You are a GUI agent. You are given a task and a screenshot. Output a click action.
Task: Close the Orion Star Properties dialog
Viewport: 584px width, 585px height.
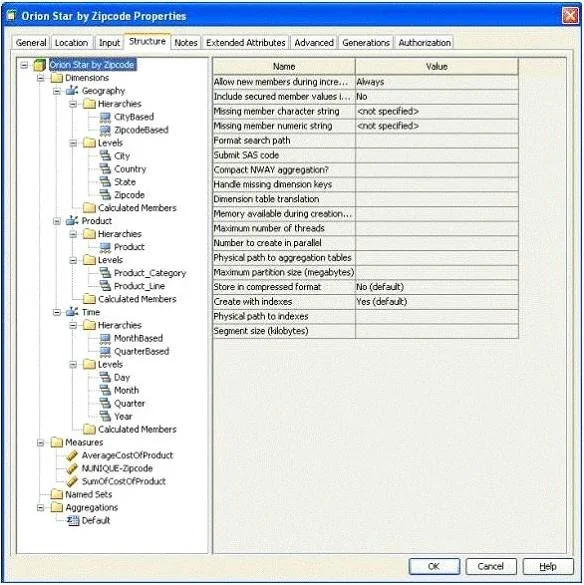pyautogui.click(x=570, y=16)
